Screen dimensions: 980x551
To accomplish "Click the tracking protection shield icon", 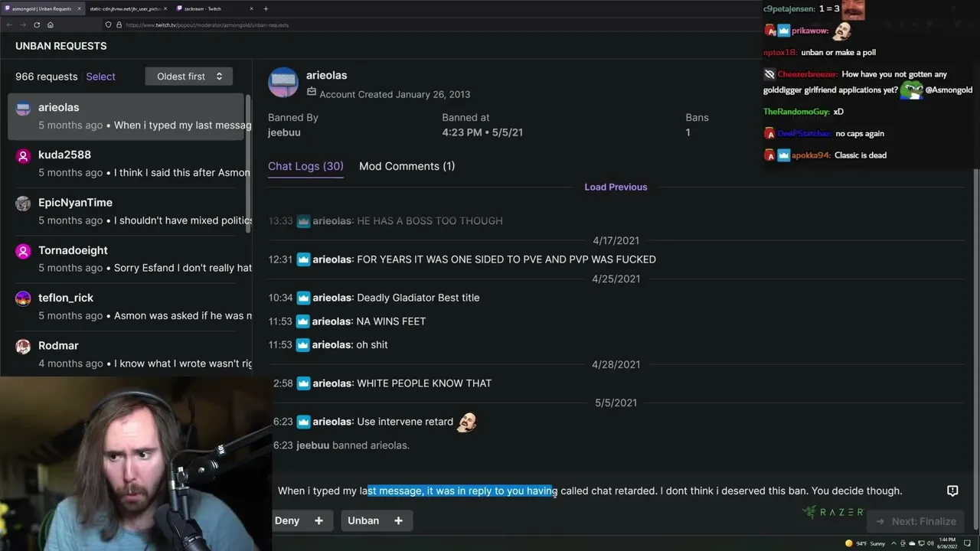I will 108,25.
